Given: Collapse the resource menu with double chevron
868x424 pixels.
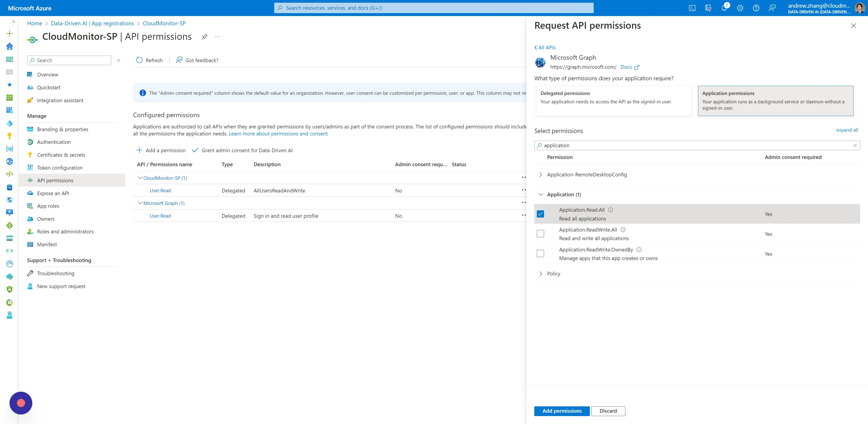Looking at the screenshot, I should point(119,60).
